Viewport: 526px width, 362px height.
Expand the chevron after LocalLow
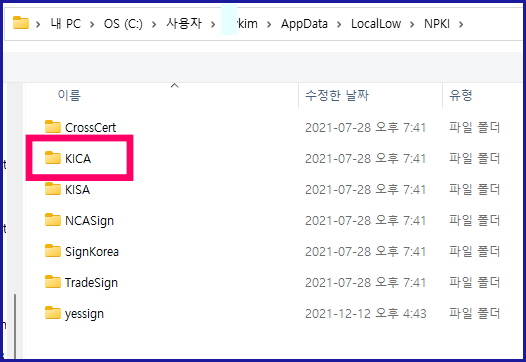[412, 24]
